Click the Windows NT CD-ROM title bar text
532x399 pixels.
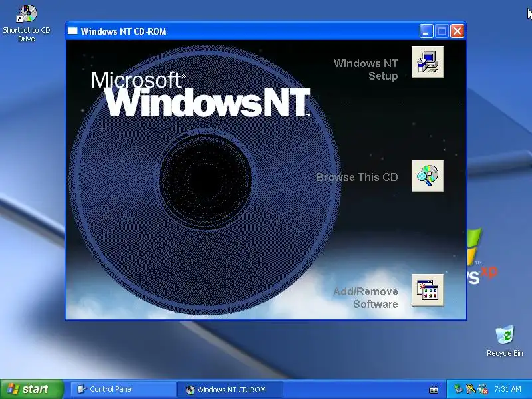point(124,31)
